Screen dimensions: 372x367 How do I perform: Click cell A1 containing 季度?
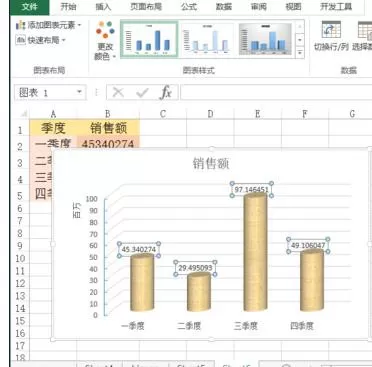click(x=53, y=128)
